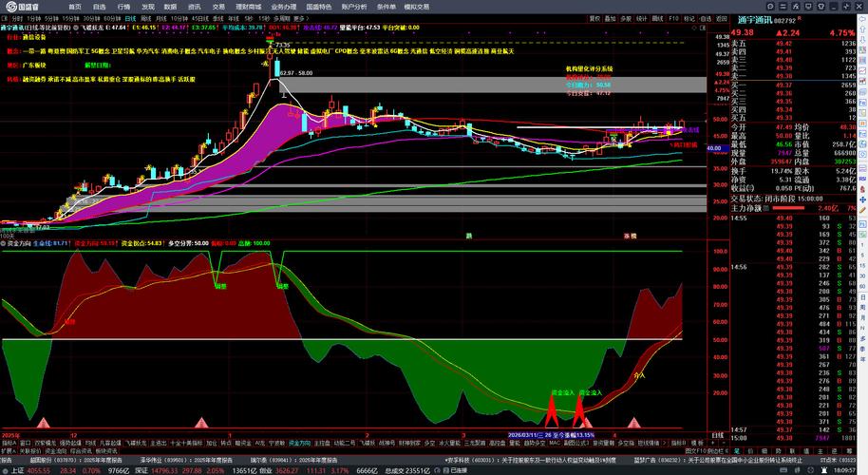Open the main menu icon in title bar

click(x=783, y=7)
